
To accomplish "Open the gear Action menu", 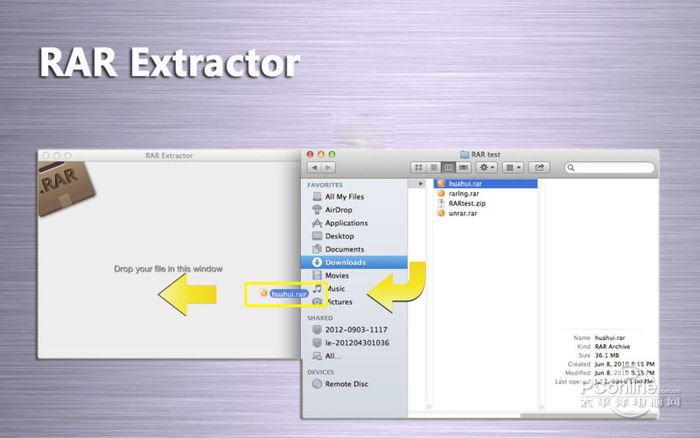I will click(x=487, y=167).
